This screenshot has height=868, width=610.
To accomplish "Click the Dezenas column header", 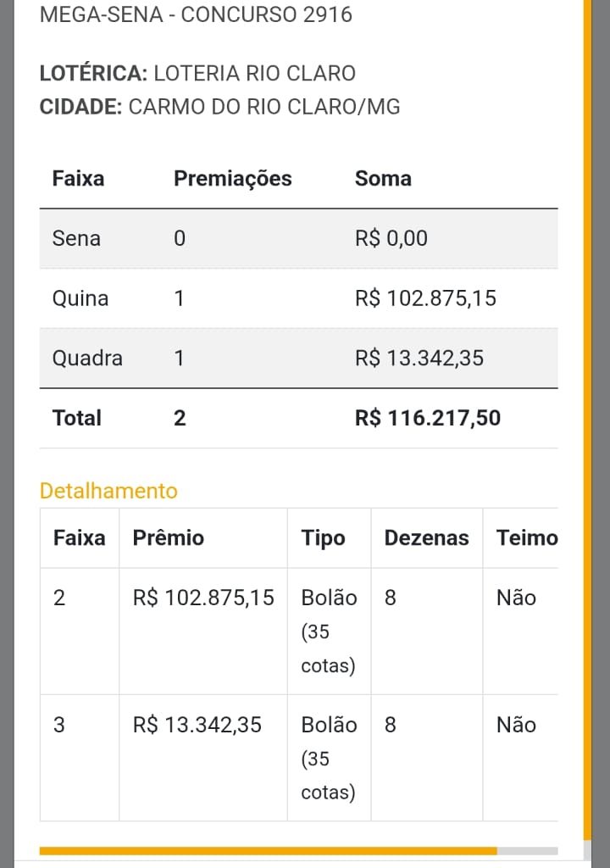I will pyautogui.click(x=426, y=537).
